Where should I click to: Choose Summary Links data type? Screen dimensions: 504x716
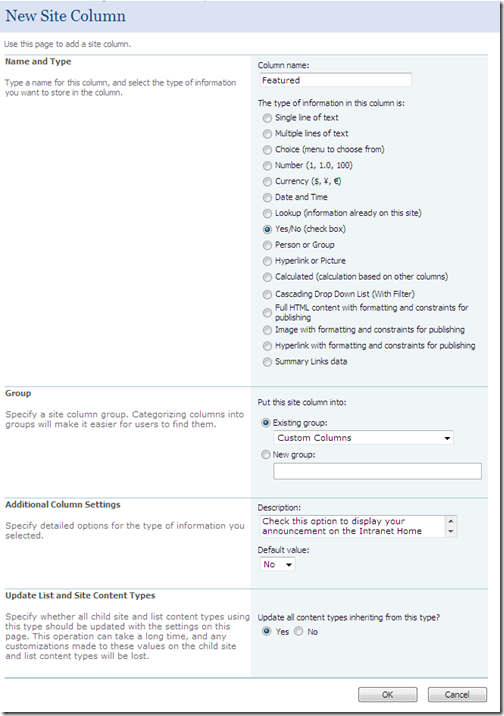[x=267, y=362]
